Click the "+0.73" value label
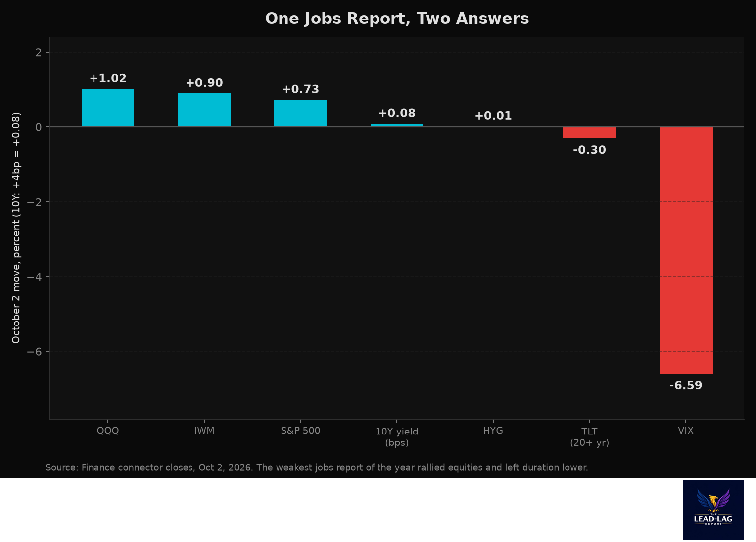This screenshot has height=542, width=756. pos(300,89)
